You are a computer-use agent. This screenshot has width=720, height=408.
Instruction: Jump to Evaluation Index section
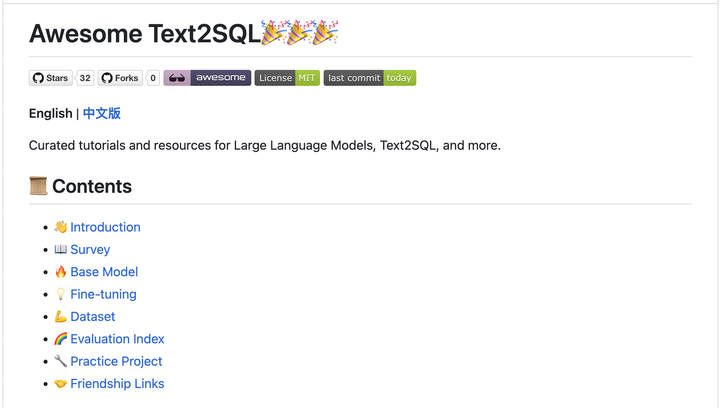pos(117,339)
